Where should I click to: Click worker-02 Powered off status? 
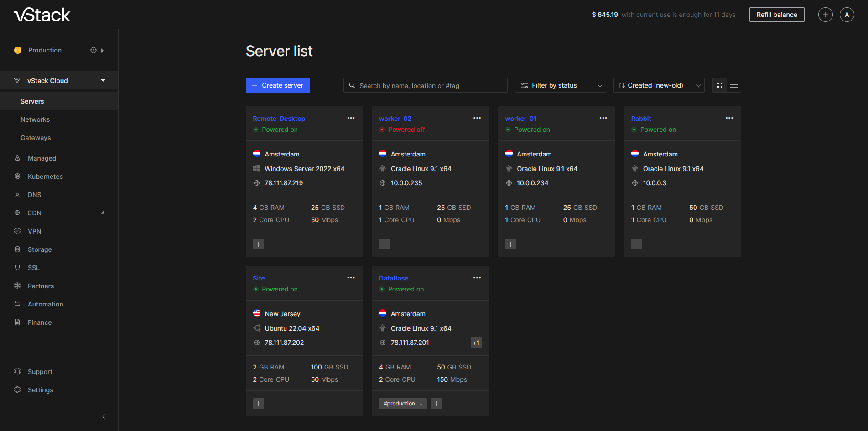click(406, 130)
